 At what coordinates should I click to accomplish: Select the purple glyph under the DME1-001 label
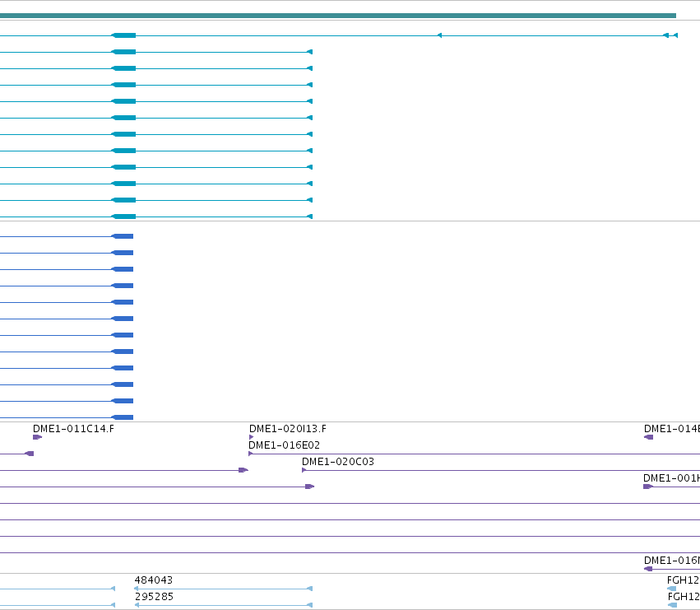pyautogui.click(x=648, y=487)
